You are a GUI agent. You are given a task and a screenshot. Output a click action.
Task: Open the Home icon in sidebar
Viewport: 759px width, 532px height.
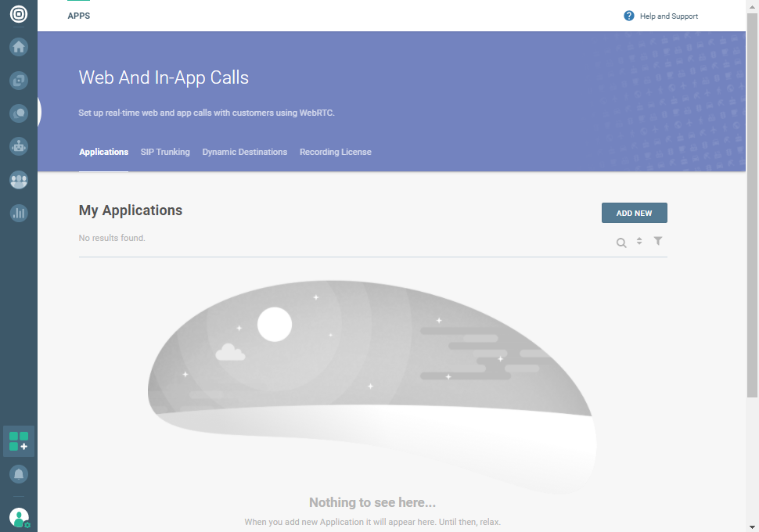19,47
